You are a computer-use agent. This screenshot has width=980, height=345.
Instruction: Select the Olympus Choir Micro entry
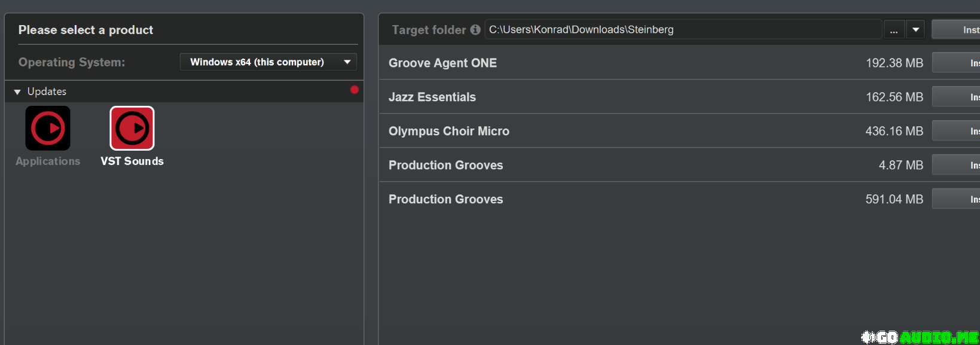click(x=449, y=131)
